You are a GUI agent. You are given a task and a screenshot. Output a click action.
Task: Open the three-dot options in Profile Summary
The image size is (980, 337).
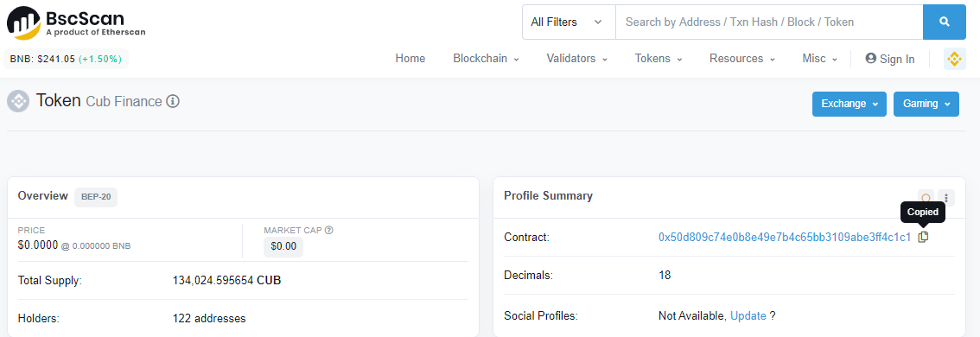tap(947, 198)
